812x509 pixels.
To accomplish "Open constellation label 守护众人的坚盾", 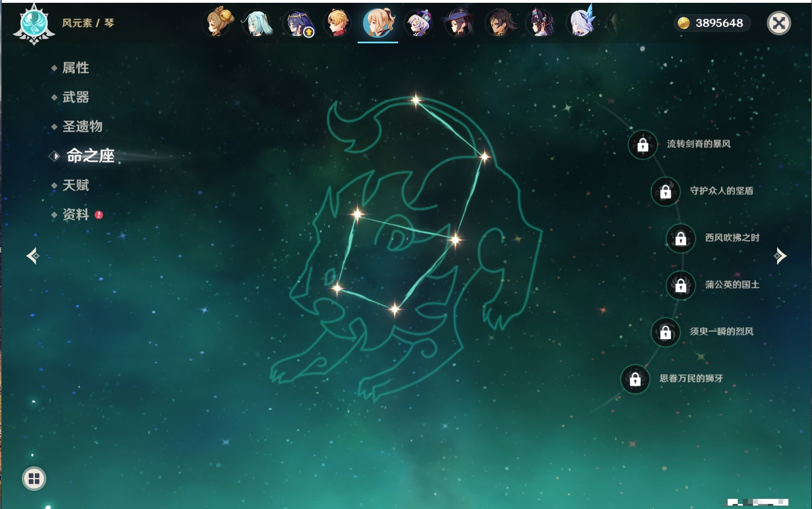I will click(x=722, y=191).
